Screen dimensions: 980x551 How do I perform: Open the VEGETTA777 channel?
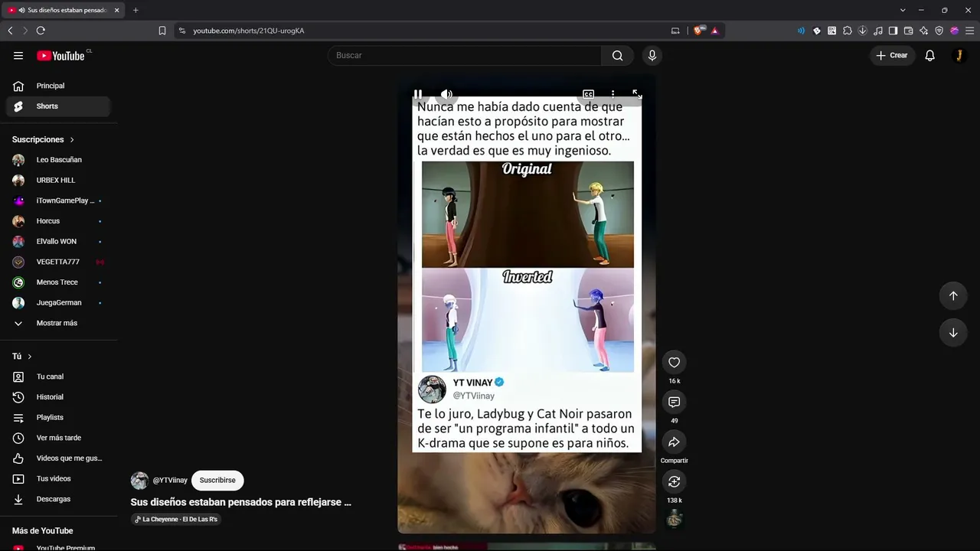pyautogui.click(x=58, y=262)
